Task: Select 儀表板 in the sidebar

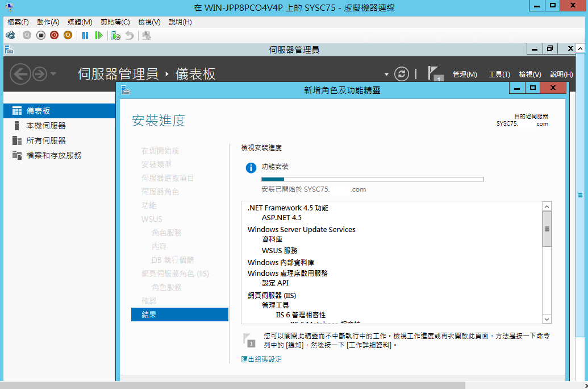Action: [59, 111]
